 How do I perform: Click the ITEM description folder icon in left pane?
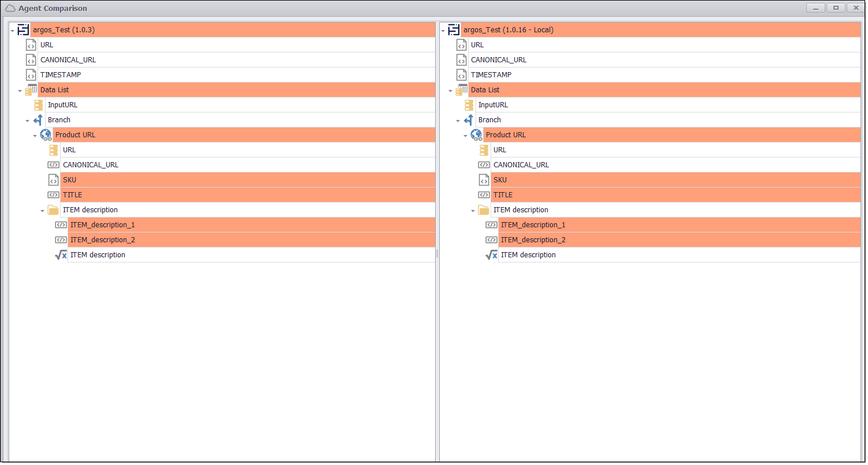pos(53,210)
